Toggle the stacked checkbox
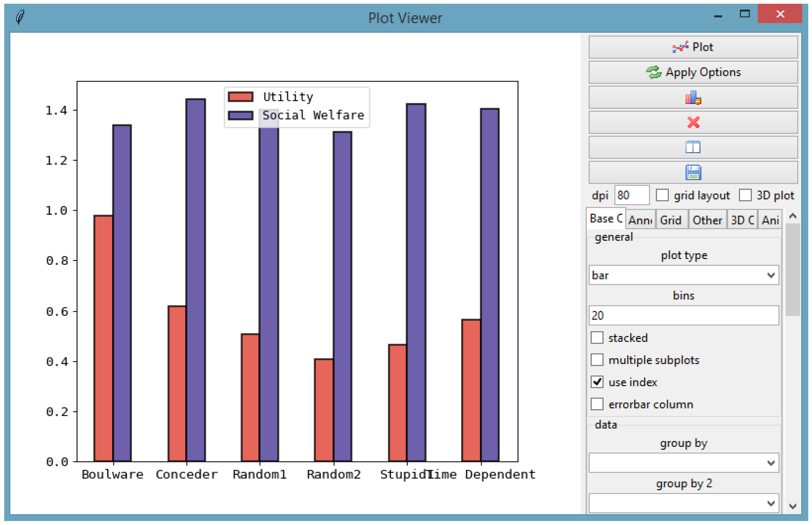The width and height of the screenshot is (812, 525). (x=596, y=338)
